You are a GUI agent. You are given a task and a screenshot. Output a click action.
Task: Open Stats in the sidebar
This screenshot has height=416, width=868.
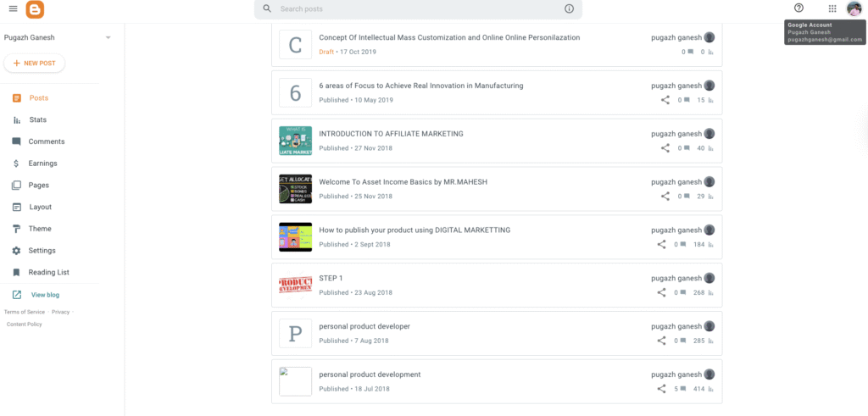pos(37,119)
